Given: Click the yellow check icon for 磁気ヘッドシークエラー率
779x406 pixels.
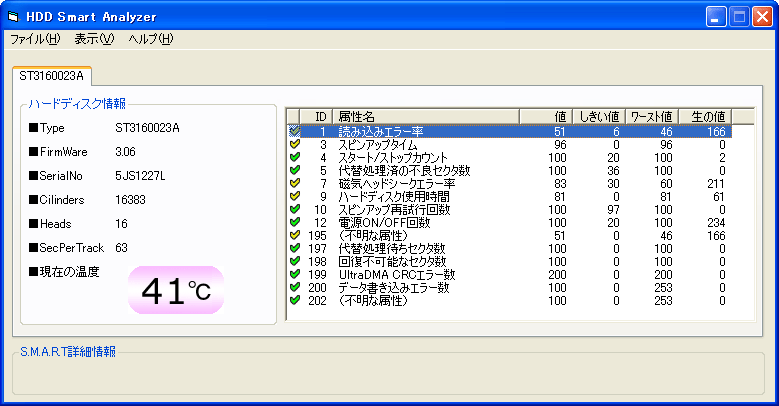Looking at the screenshot, I should pyautogui.click(x=295, y=183).
